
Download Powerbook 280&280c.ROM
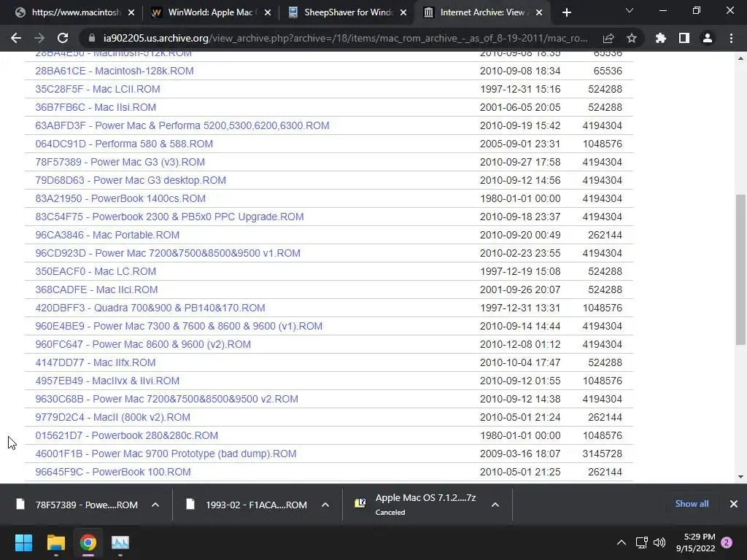tap(127, 435)
